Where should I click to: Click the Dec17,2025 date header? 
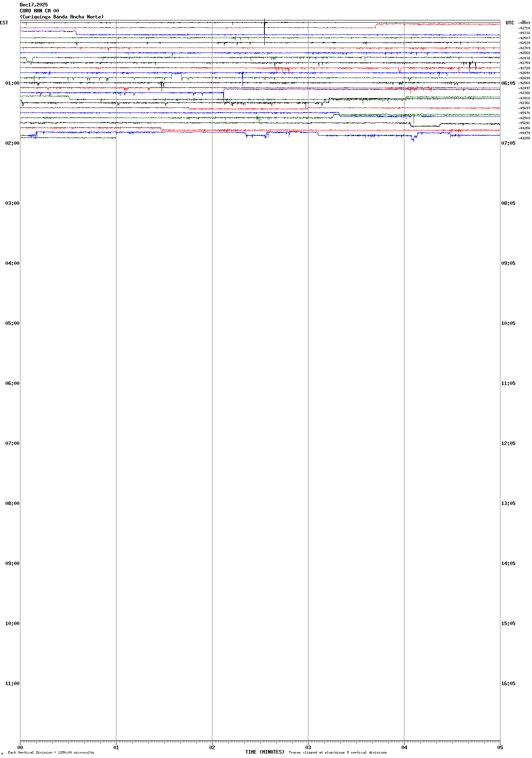click(x=34, y=5)
